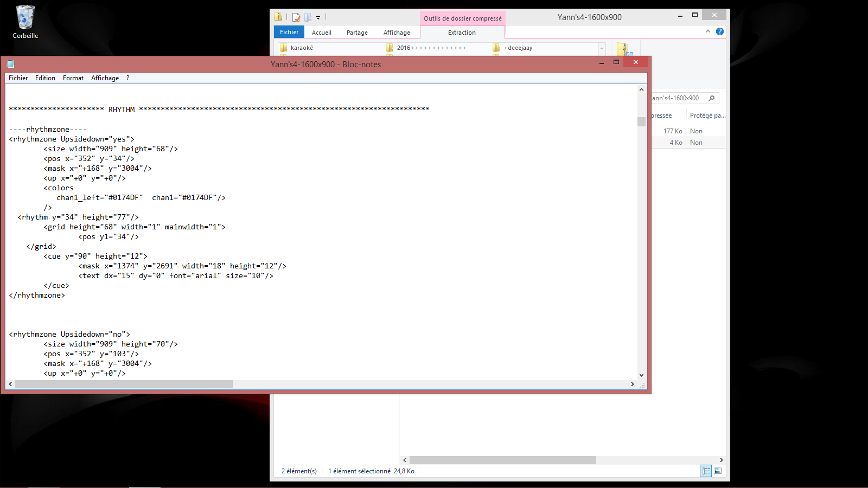Sort by the Protégé pa... column header
This screenshot has height=488, width=868.
707,115
